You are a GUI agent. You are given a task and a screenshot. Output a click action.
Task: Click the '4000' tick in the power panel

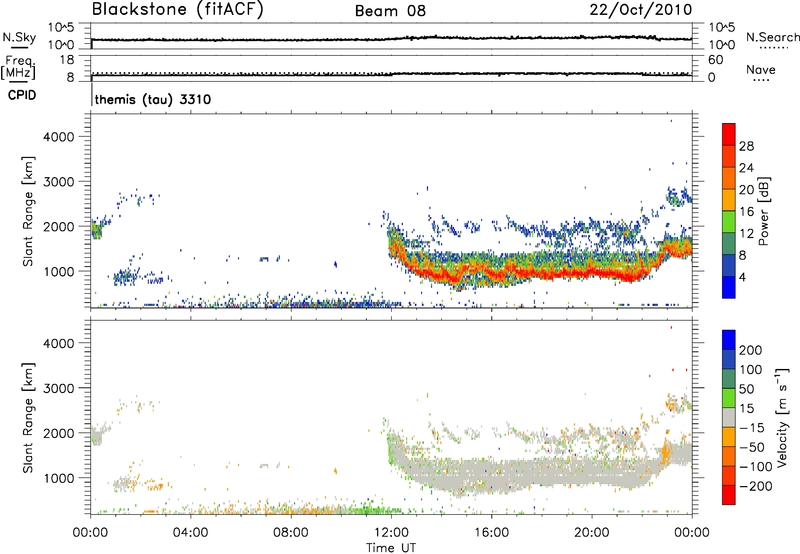(x=58, y=137)
